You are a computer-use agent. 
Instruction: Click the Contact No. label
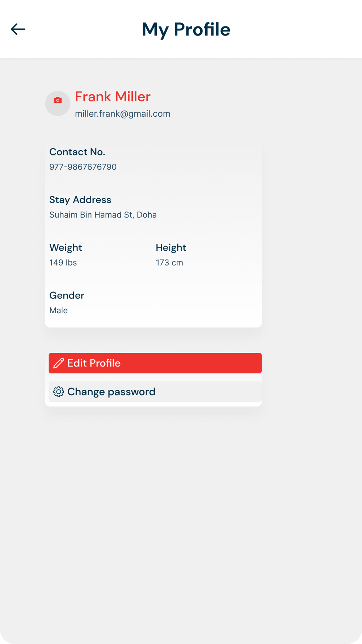coord(77,152)
